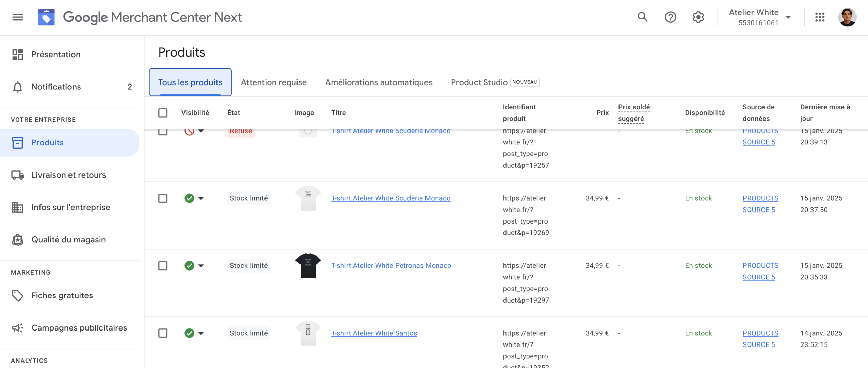868x368 pixels.
Task: Click 34,99 € price on Santos row
Action: (x=597, y=333)
